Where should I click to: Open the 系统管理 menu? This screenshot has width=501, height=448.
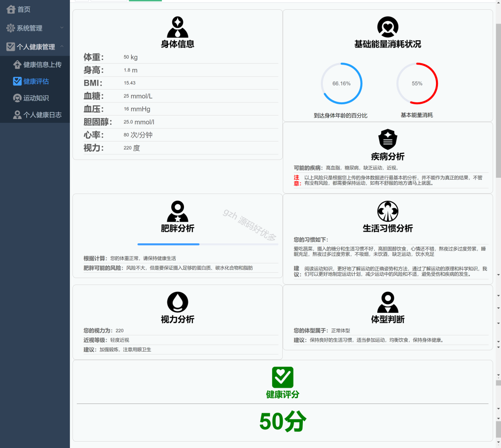[x=35, y=28]
